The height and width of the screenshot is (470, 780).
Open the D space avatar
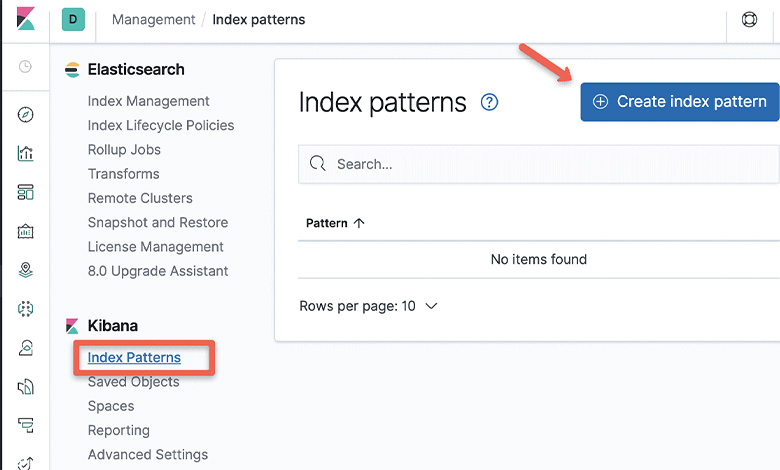[73, 19]
